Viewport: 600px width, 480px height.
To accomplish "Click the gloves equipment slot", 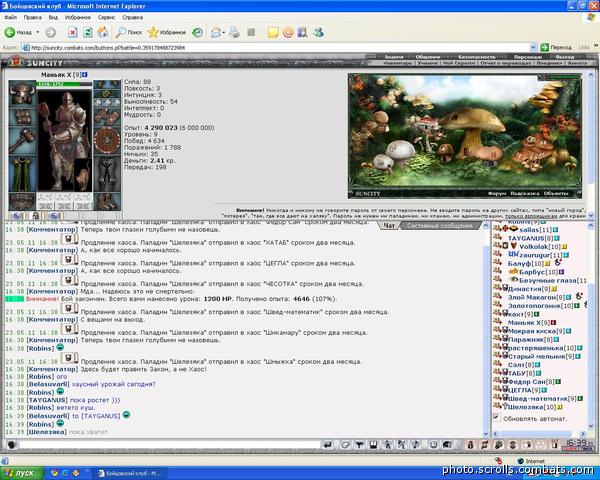I will (x=107, y=117).
